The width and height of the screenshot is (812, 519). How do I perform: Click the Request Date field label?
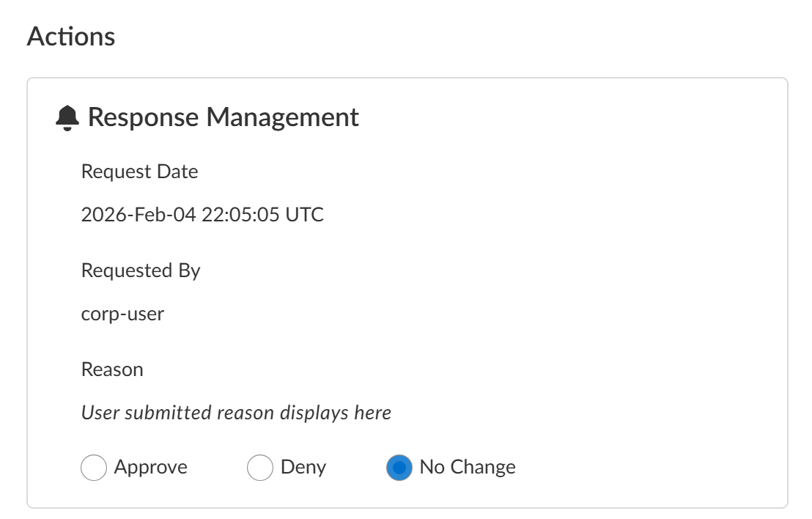139,172
